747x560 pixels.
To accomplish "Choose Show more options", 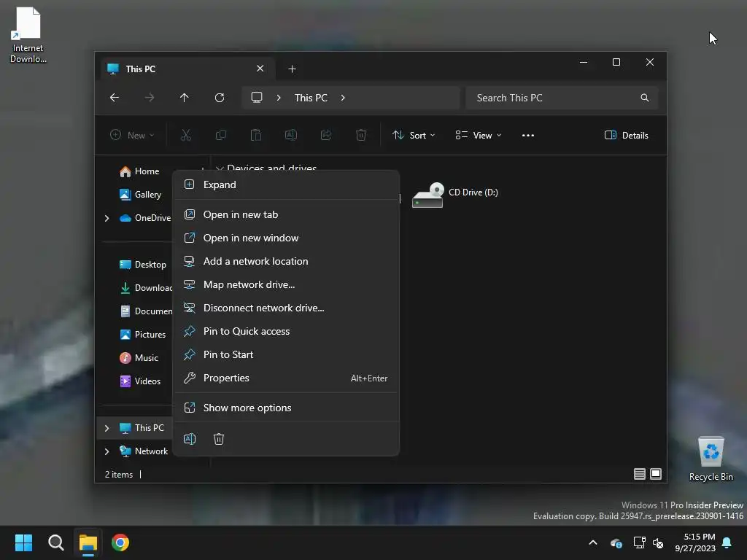I will pos(286,408).
